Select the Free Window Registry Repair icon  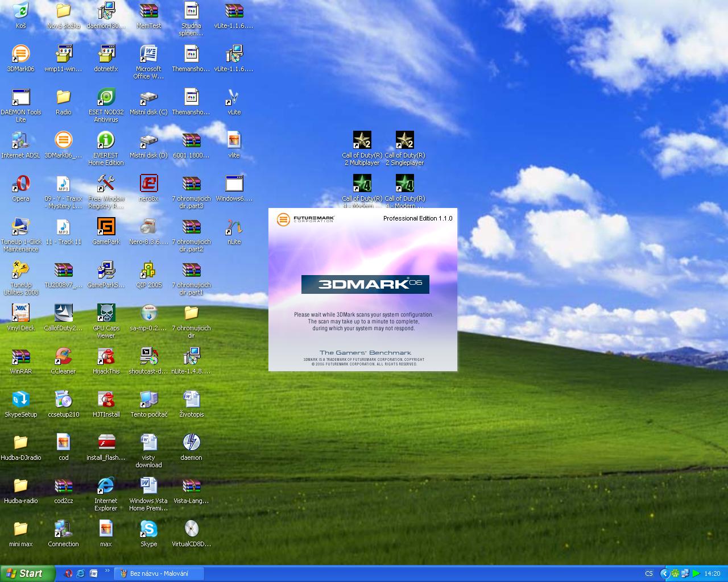tap(106, 184)
